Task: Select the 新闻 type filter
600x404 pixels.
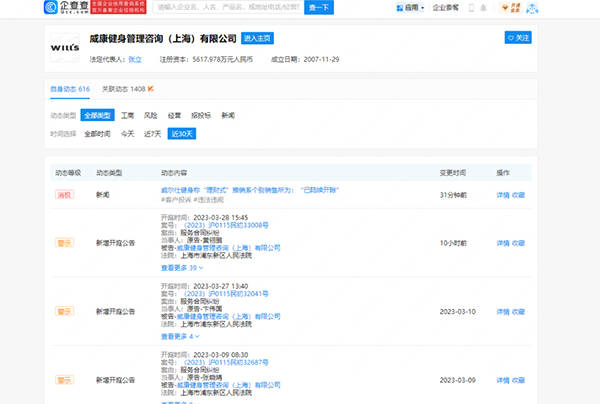Action: (228, 115)
